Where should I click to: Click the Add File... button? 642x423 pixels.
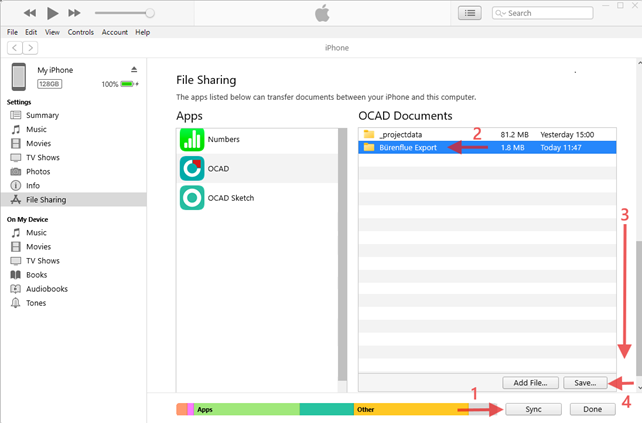coord(530,383)
